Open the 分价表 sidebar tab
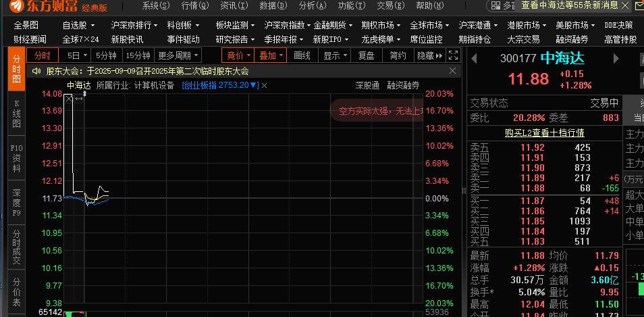This screenshot has height=317, width=644. point(16,293)
